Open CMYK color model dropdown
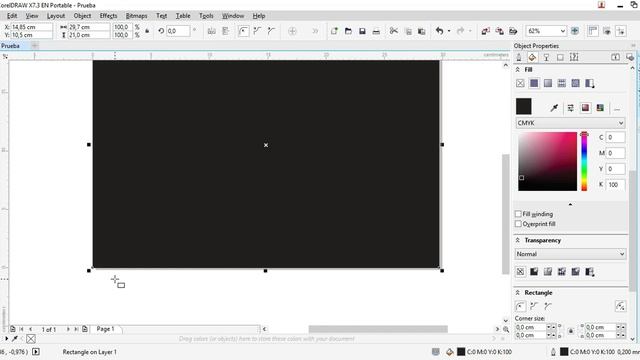The height and width of the screenshot is (360, 640). click(570, 123)
